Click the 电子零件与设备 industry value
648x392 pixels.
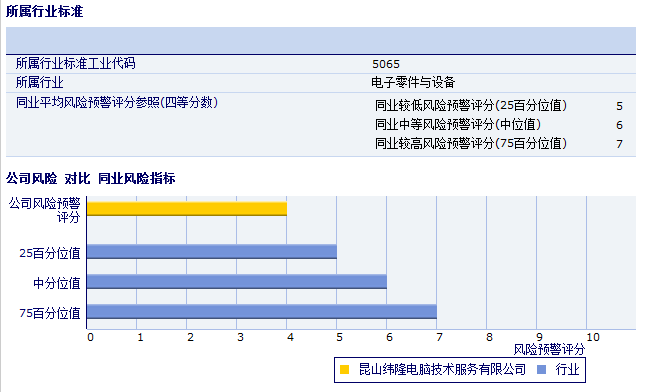(x=413, y=83)
